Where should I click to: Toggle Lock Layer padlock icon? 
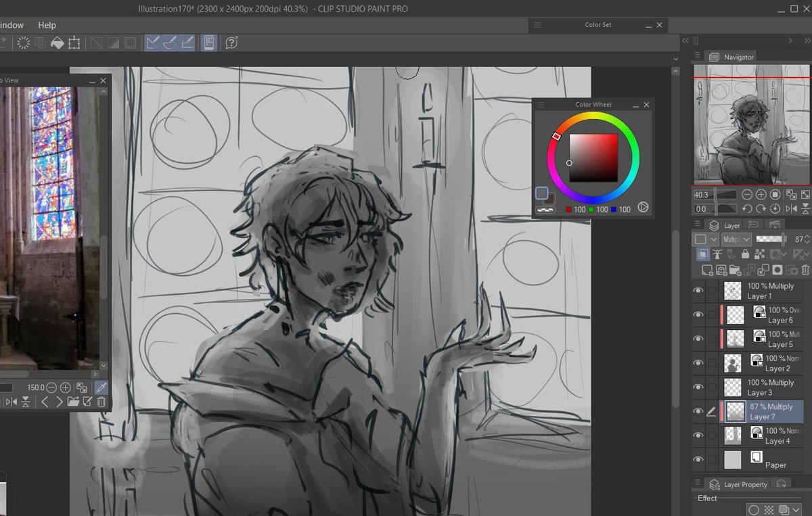click(745, 254)
